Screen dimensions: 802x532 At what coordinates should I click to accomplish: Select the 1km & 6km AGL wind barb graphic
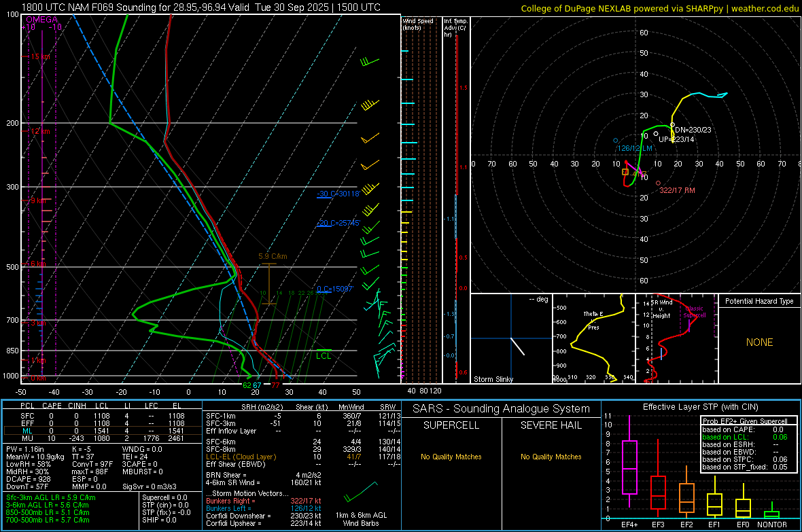coord(361,492)
